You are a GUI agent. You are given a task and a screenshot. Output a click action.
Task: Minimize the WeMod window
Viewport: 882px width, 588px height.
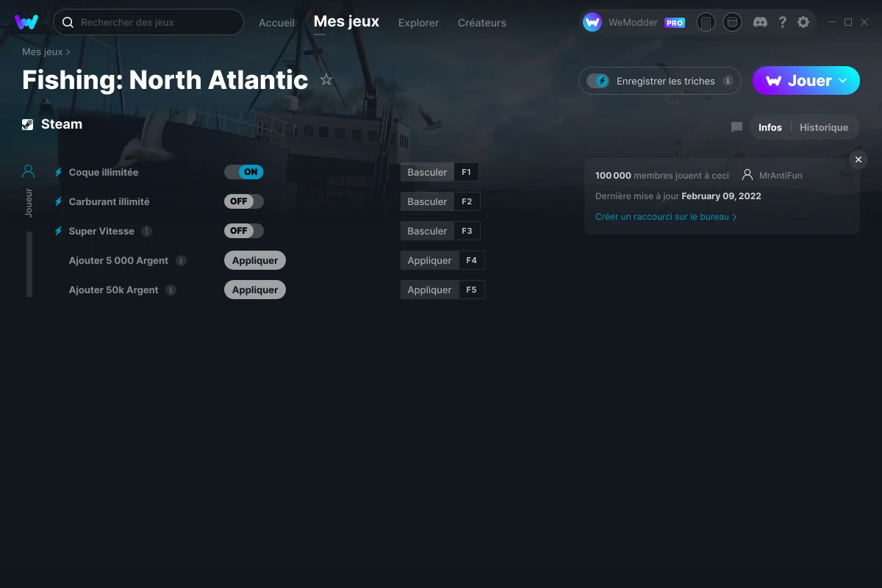[832, 22]
